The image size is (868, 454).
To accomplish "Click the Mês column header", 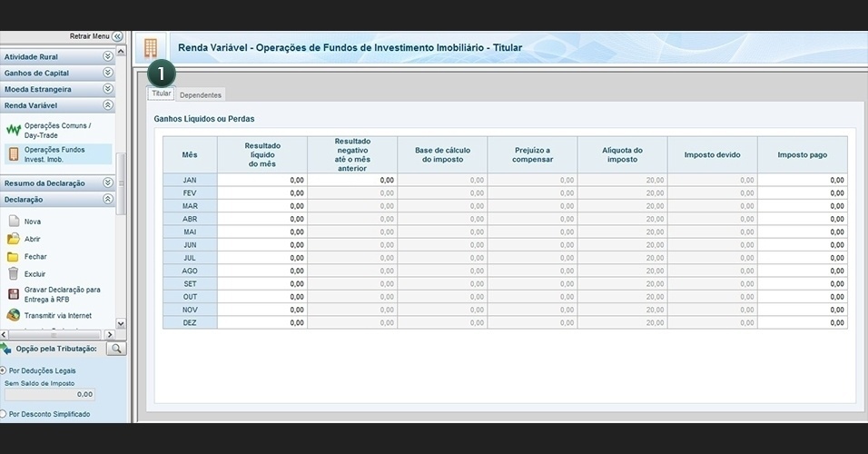I will click(190, 155).
